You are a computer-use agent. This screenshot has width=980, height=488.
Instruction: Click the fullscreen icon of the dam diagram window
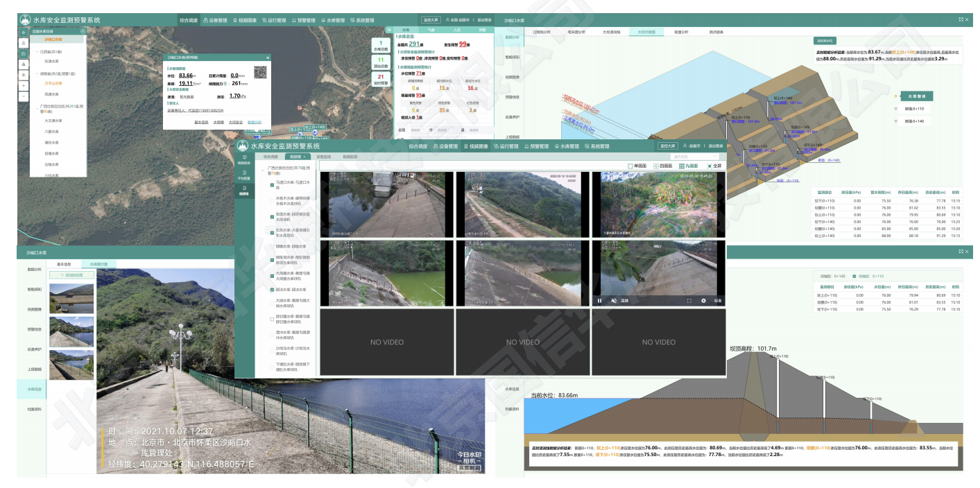pyautogui.click(x=960, y=19)
